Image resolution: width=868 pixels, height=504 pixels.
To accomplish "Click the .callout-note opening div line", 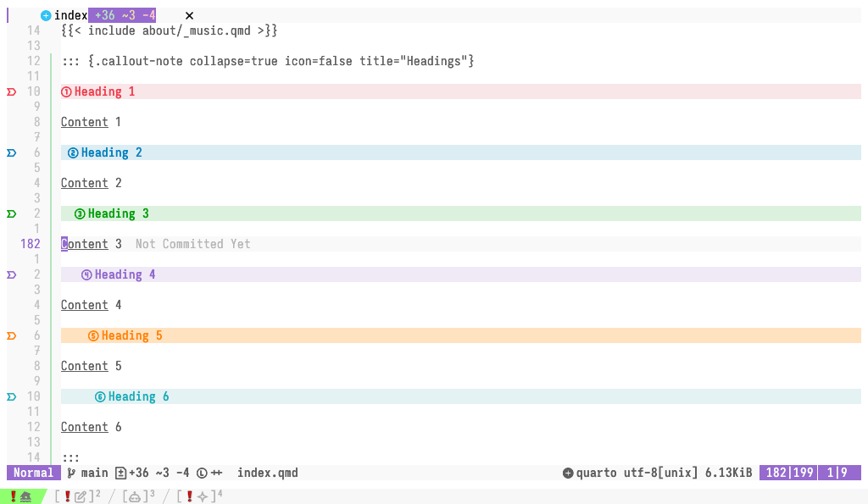I will click(267, 61).
